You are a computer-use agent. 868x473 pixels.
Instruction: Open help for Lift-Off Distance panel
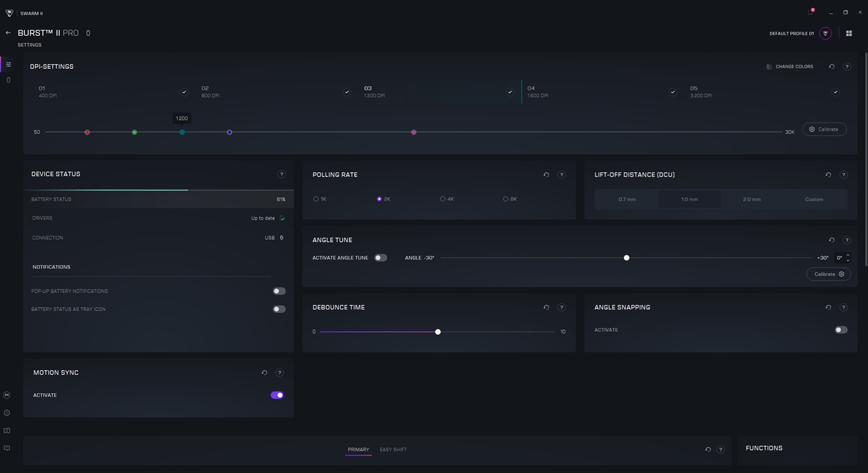pyautogui.click(x=844, y=175)
